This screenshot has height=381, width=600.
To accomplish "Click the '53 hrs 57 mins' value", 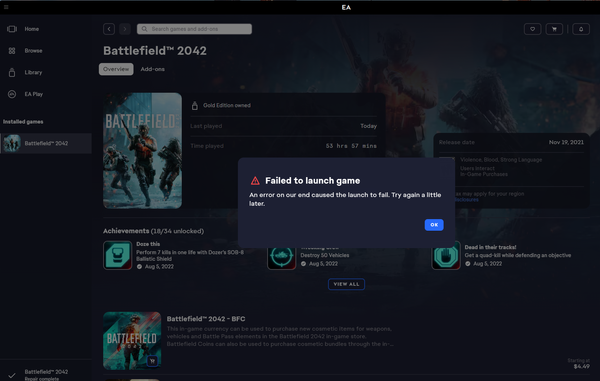I will (x=351, y=146).
